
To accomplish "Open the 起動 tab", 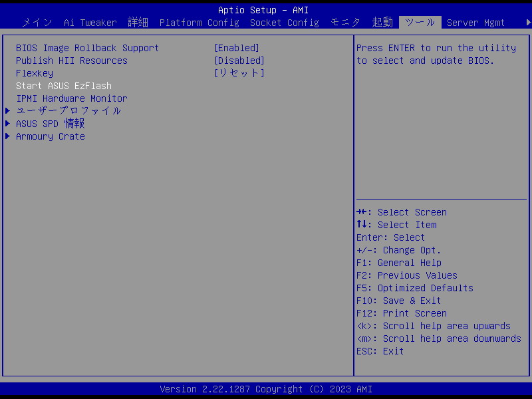I will (382, 23).
